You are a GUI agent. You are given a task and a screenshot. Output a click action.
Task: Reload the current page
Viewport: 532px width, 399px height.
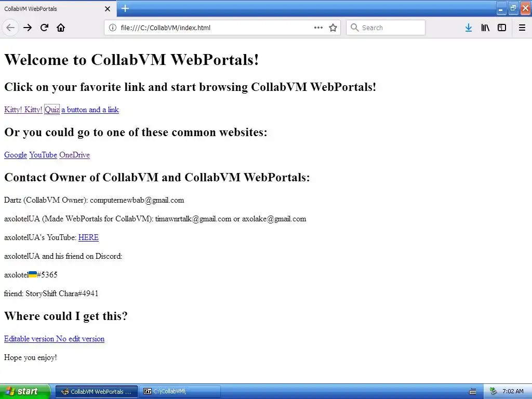tap(44, 28)
